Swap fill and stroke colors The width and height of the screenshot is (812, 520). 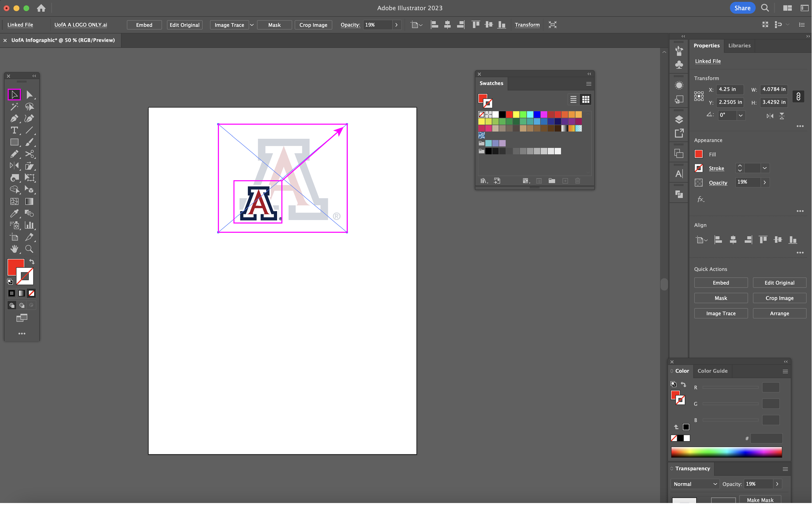[x=32, y=262]
